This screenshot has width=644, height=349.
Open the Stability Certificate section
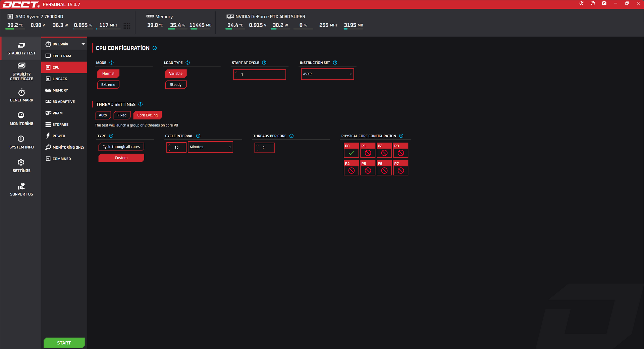coord(21,71)
